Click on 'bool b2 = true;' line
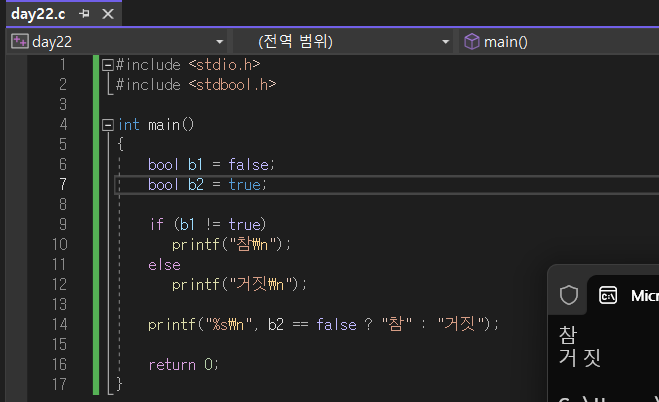This screenshot has width=659, height=402. tap(207, 184)
